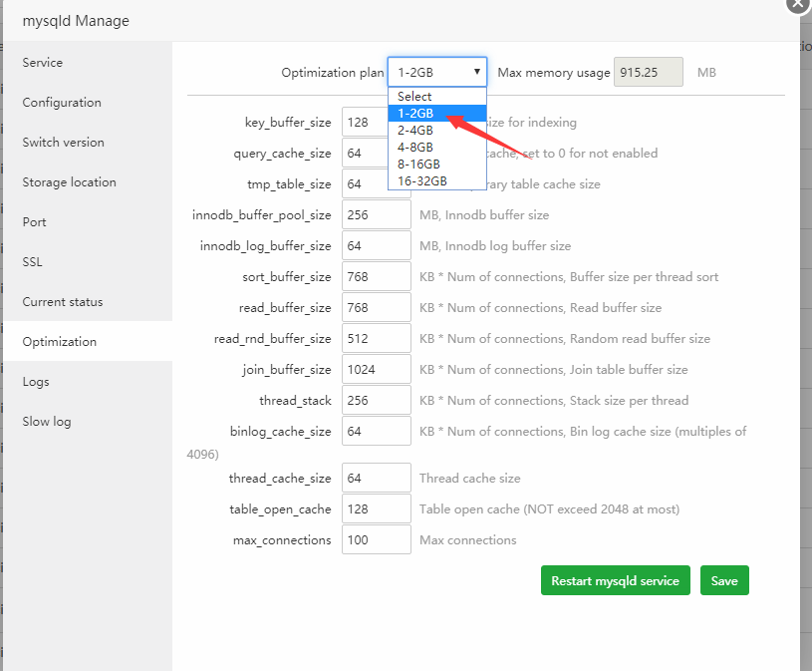This screenshot has width=812, height=671.
Task: Edit the innodb_buffer_pool_size field
Action: [x=376, y=214]
